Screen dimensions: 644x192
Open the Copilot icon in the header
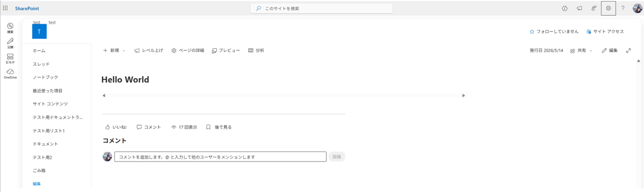click(565, 8)
